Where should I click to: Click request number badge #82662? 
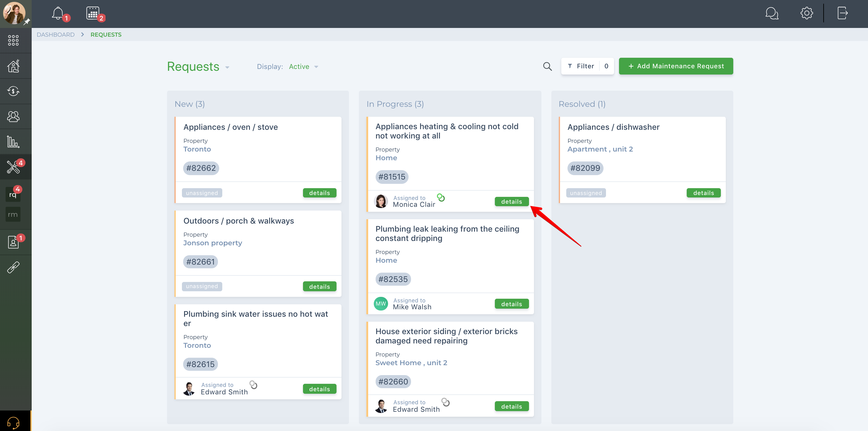[201, 168]
